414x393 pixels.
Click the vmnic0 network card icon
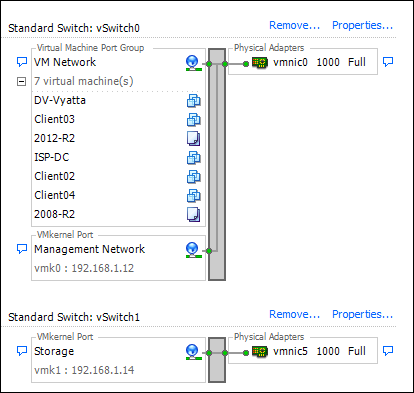(x=260, y=63)
